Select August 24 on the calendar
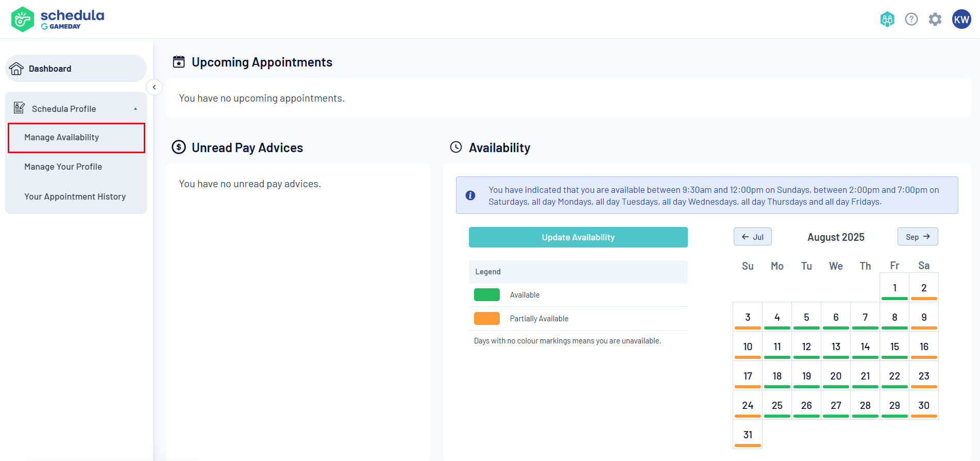Screen dimensions: 980x461 748,405
